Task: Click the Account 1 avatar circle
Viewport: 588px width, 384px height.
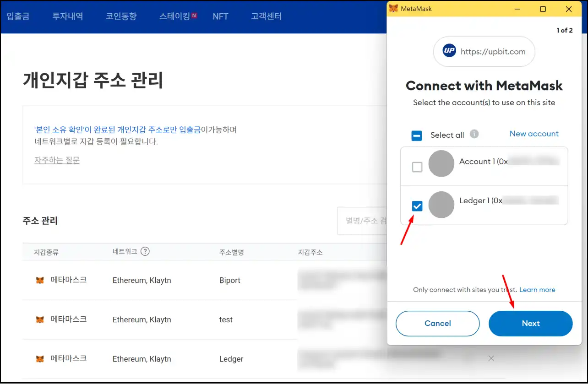Action: (x=441, y=163)
